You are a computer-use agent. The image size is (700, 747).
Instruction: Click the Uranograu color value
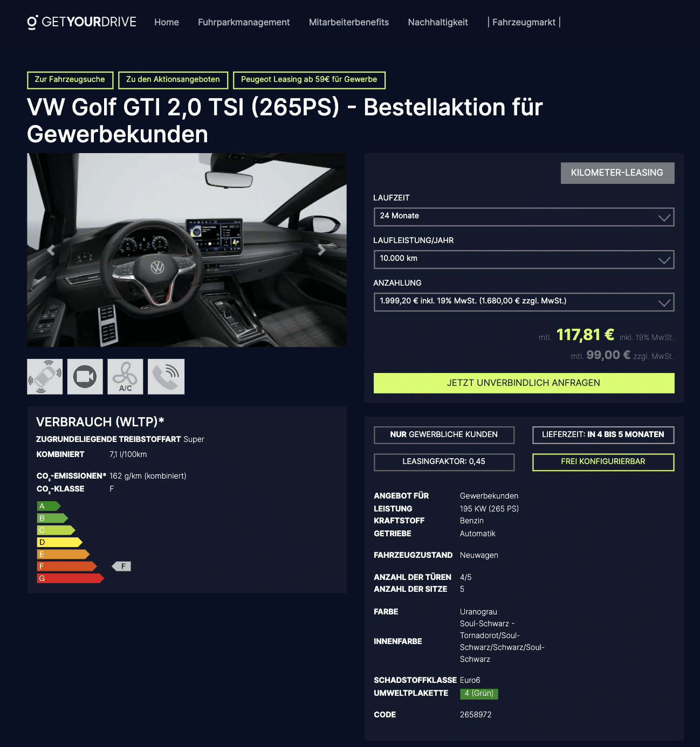point(478,612)
